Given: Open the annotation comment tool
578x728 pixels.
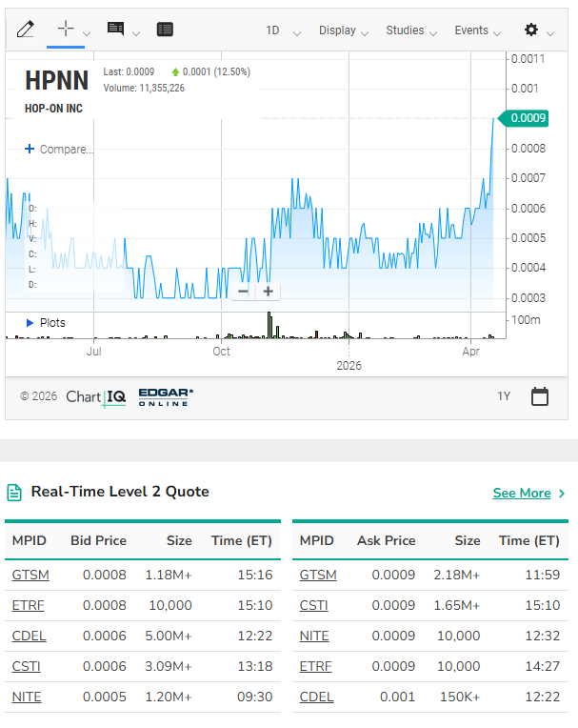Looking at the screenshot, I should pos(115,29).
